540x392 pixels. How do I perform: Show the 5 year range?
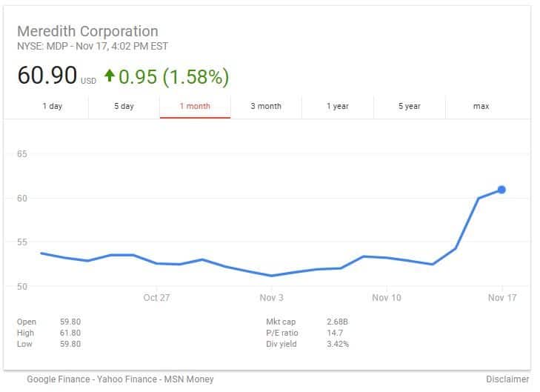coord(410,106)
